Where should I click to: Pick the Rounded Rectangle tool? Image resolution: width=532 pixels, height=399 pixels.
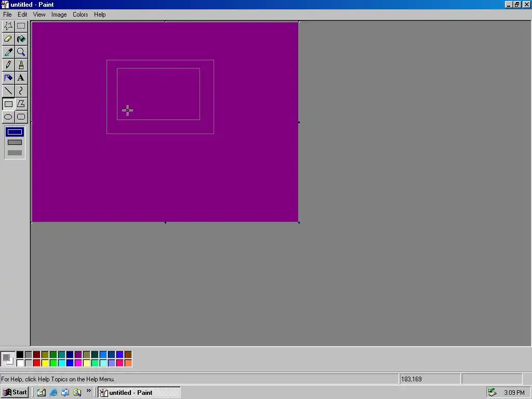click(21, 117)
